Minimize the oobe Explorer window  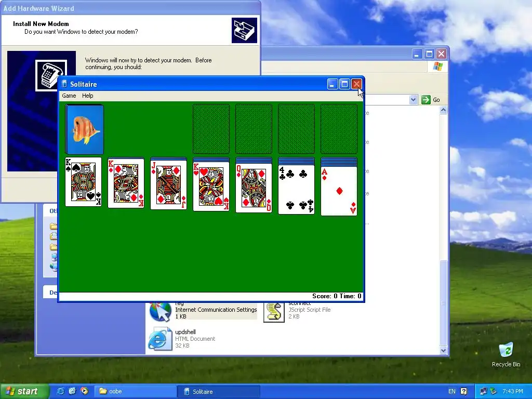point(417,54)
